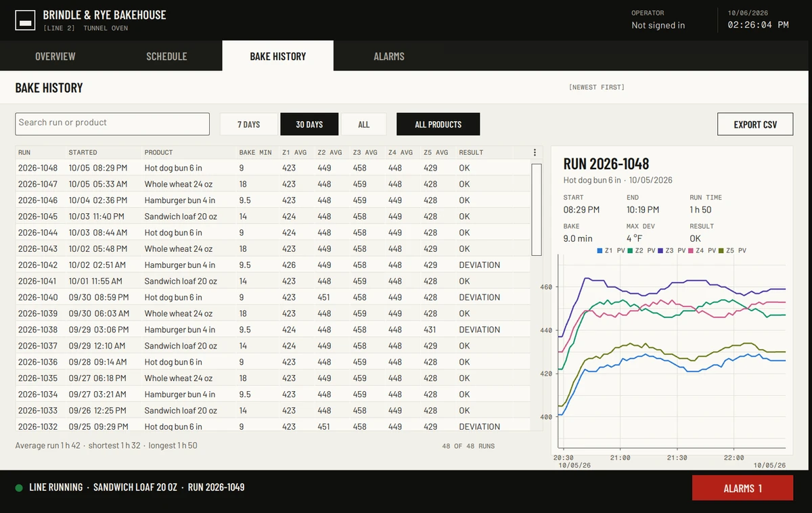
Task: Select run 2026-1043 row
Action: click(x=273, y=249)
